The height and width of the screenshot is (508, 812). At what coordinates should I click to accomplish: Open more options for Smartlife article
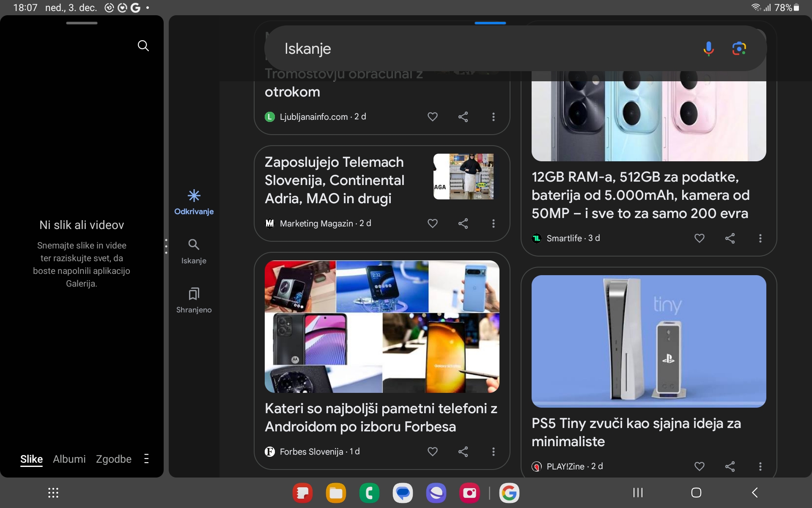[x=760, y=238]
